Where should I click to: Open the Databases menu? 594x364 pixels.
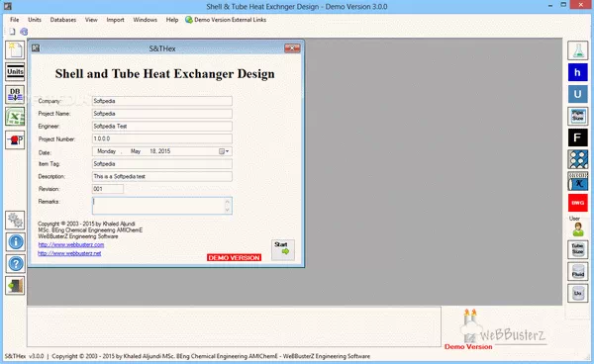coord(63,20)
